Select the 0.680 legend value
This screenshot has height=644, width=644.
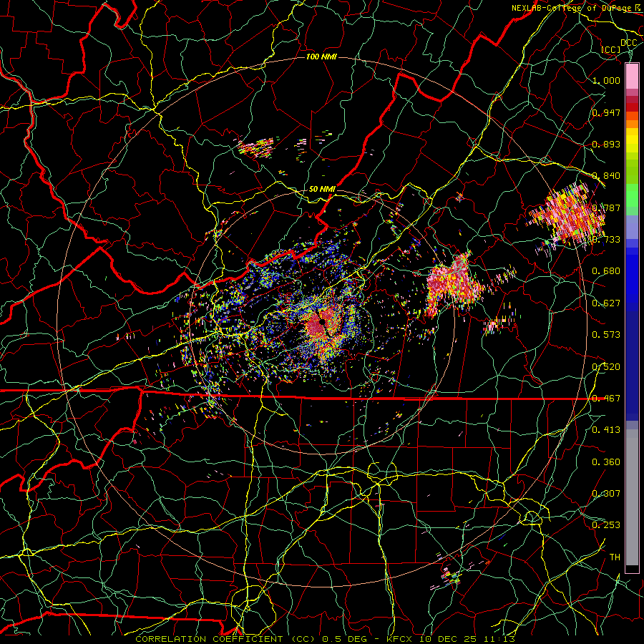pyautogui.click(x=606, y=271)
